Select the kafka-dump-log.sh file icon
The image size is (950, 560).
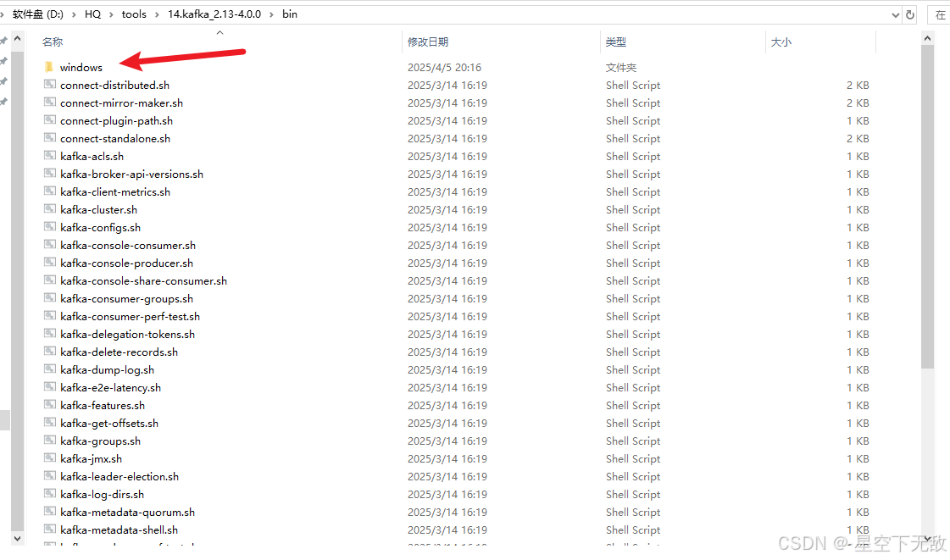tap(50, 370)
